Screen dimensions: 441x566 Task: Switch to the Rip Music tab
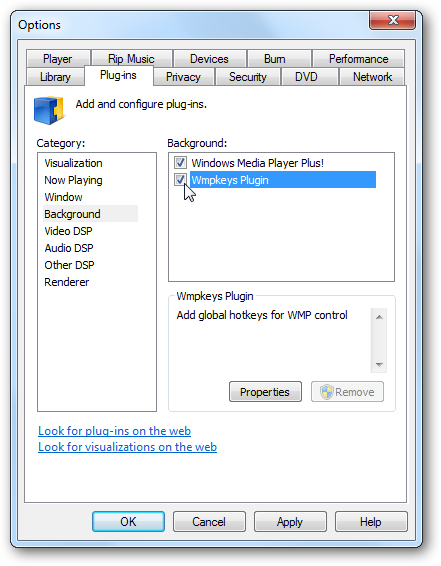pos(131,59)
